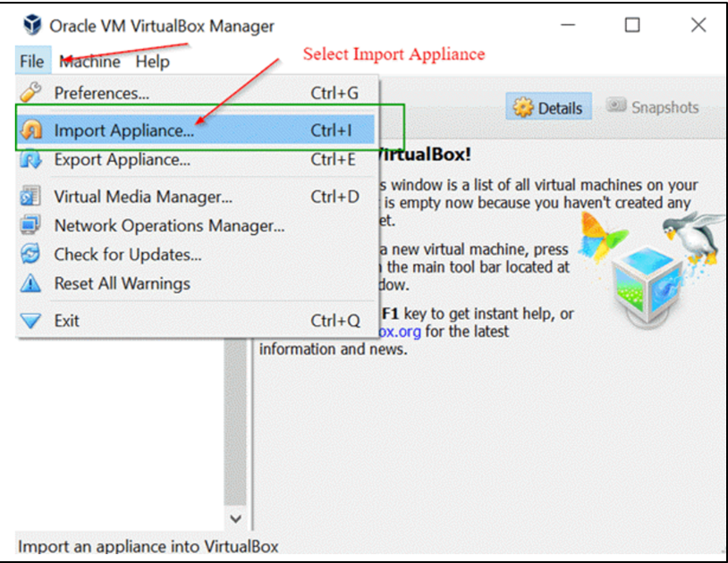Switch to the Details view button

click(x=547, y=108)
